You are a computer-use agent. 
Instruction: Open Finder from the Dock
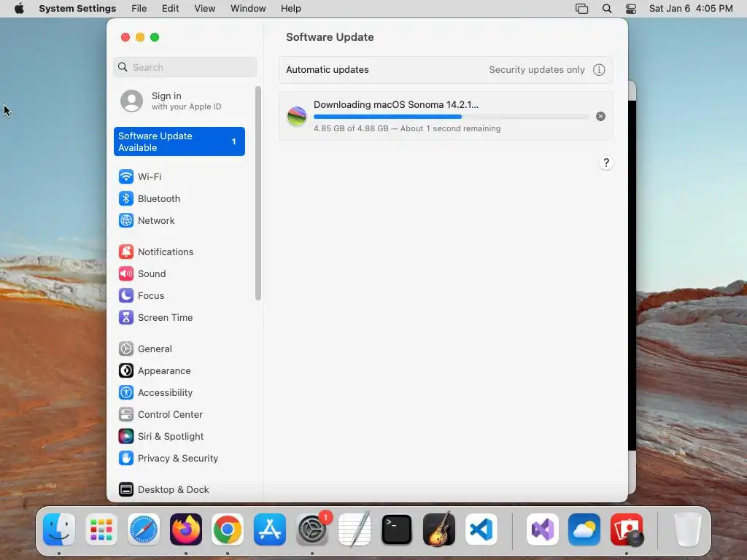click(x=59, y=529)
